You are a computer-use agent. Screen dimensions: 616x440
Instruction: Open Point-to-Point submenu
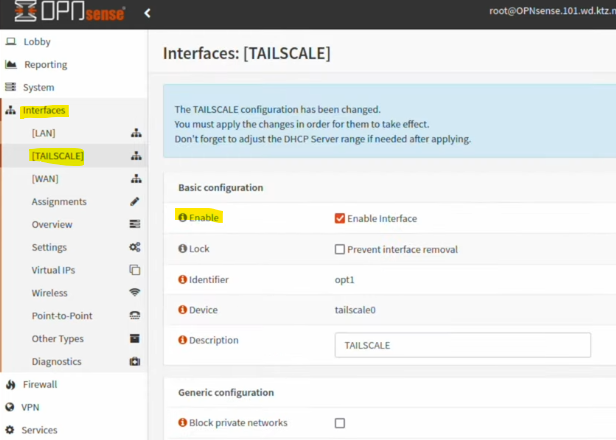(x=62, y=316)
